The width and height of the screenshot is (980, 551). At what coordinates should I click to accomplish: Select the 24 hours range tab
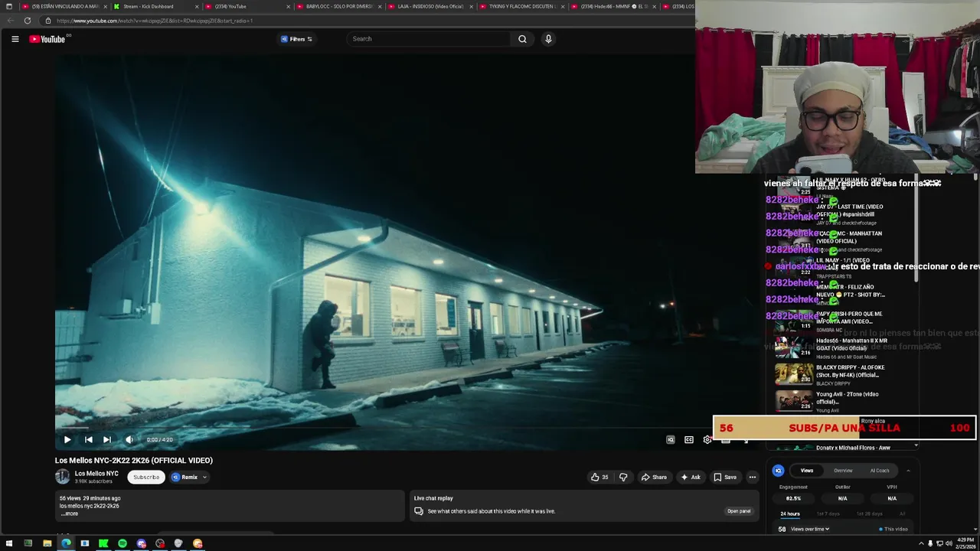(x=790, y=514)
